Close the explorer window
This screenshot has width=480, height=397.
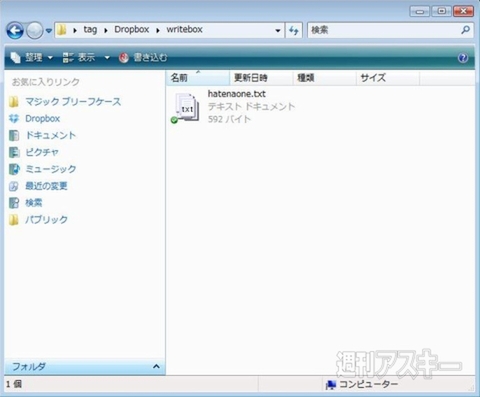pos(463,11)
